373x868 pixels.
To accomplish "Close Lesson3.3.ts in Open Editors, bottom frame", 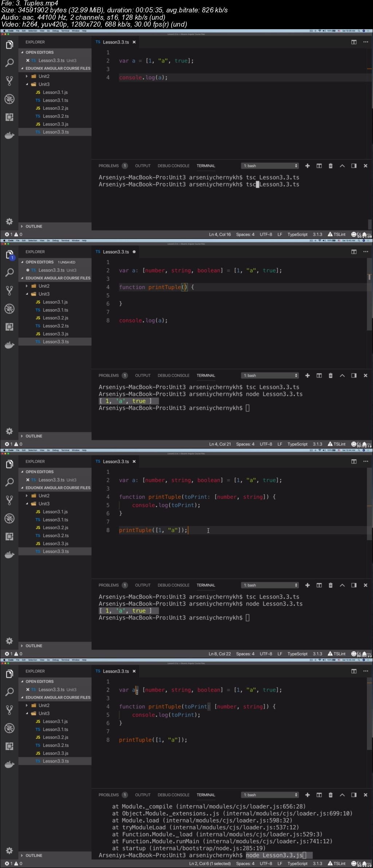I will (x=28, y=689).
